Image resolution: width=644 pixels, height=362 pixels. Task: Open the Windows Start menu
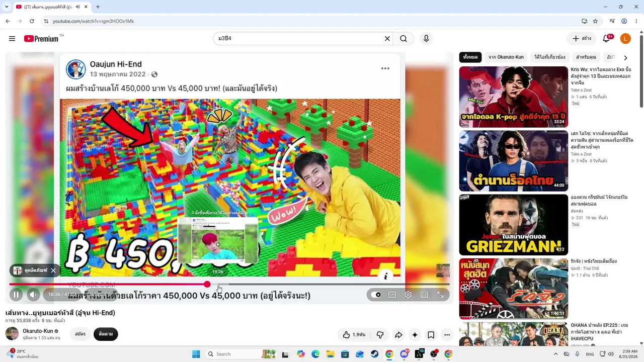pos(196,354)
